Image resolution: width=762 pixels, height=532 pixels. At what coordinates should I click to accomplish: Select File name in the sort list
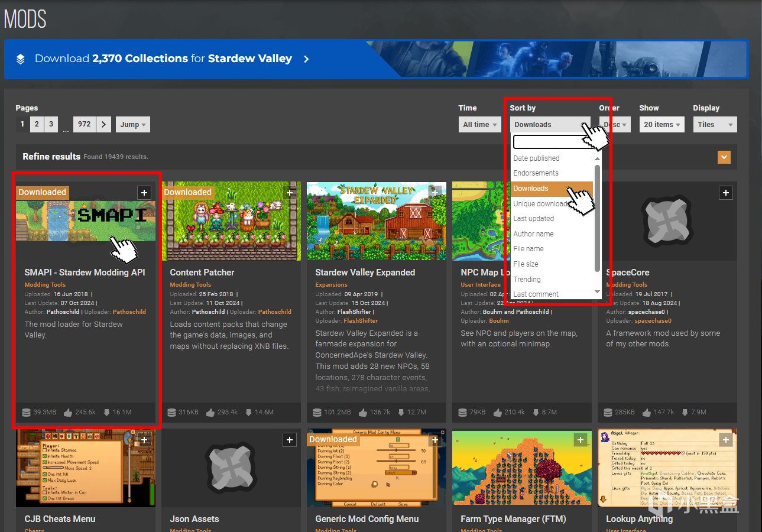point(552,249)
